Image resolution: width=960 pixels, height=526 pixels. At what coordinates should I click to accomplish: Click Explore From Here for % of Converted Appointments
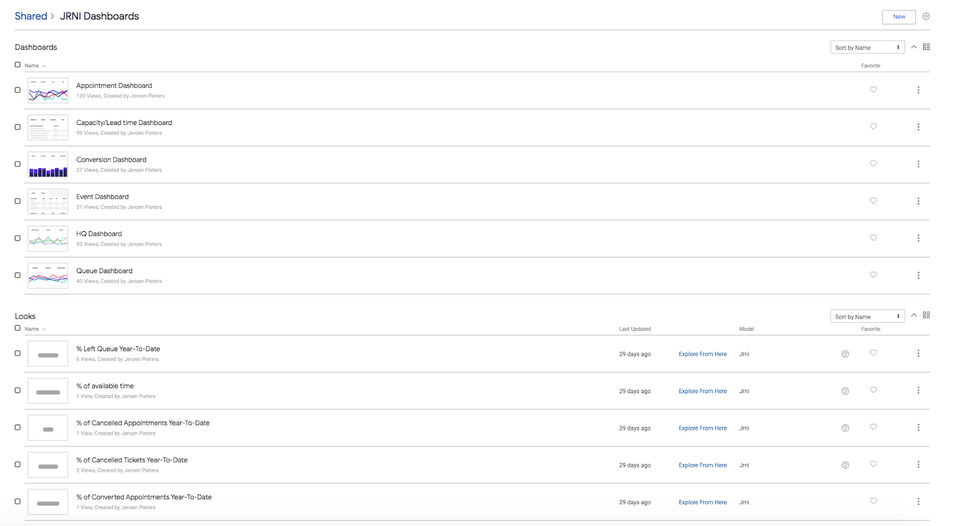click(703, 502)
